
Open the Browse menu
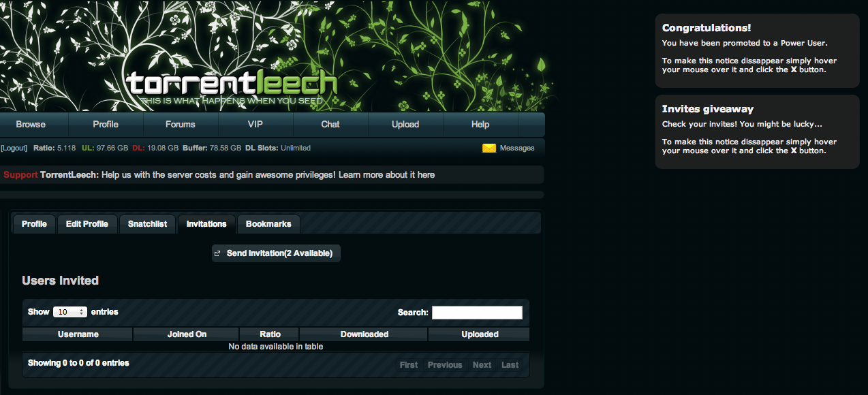tap(31, 125)
